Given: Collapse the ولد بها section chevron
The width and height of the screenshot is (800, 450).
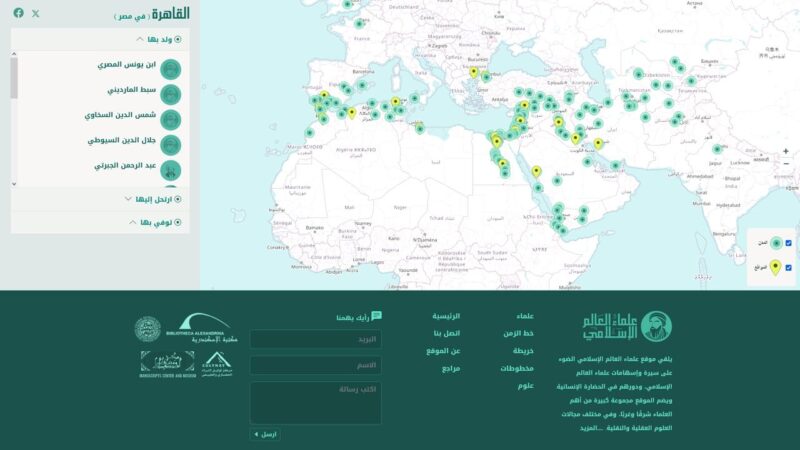Looking at the screenshot, I should (140, 39).
